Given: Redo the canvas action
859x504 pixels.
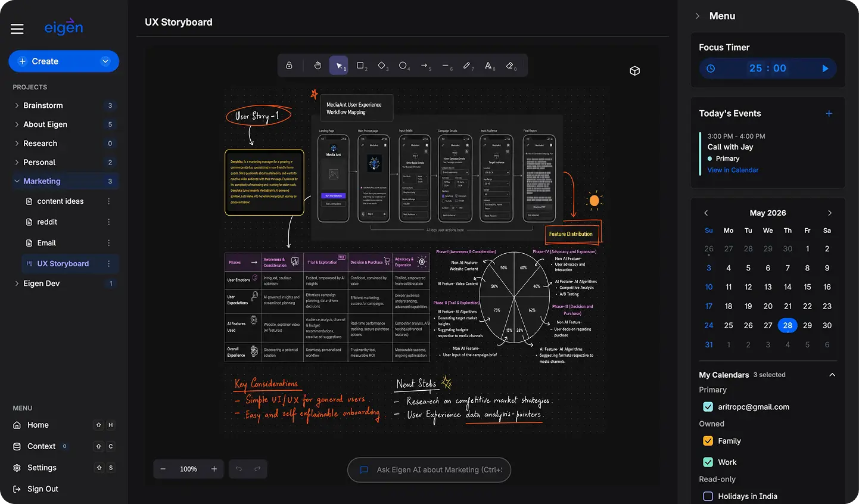Looking at the screenshot, I should [257, 469].
